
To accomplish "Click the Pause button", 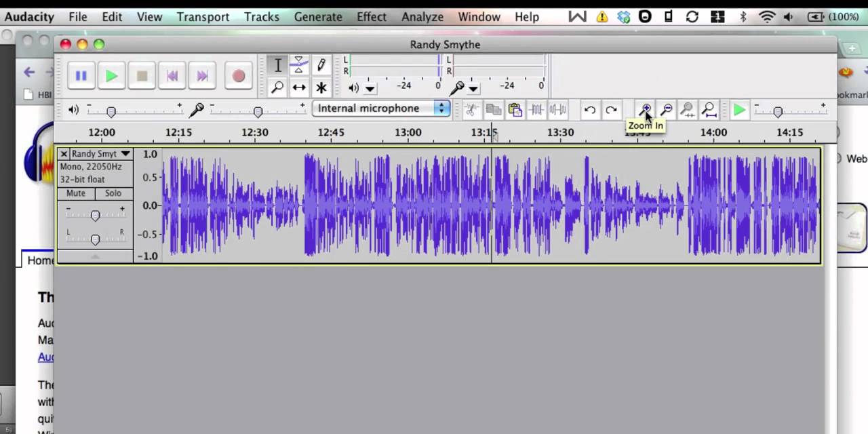I will pyautogui.click(x=81, y=76).
